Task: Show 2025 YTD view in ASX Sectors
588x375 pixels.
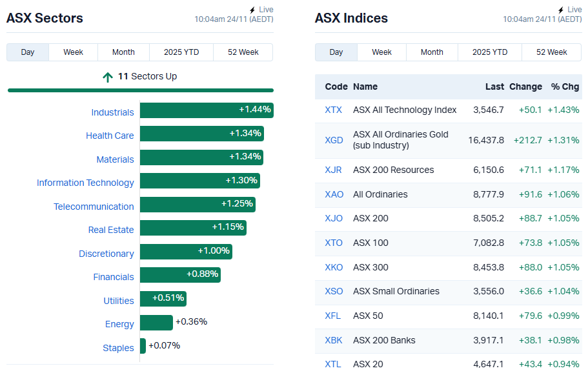Action: pyautogui.click(x=181, y=52)
